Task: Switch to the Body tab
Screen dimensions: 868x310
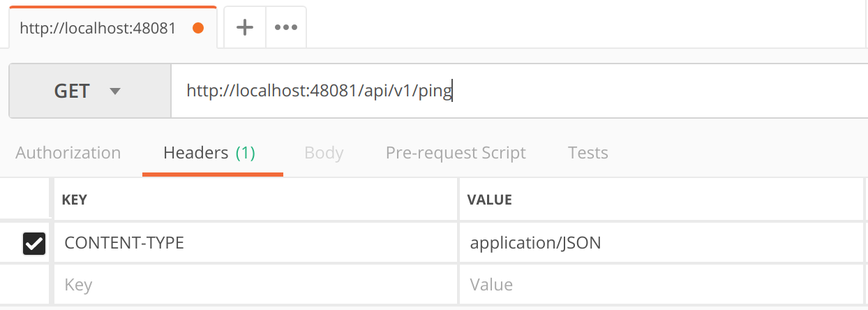Action: [x=324, y=153]
